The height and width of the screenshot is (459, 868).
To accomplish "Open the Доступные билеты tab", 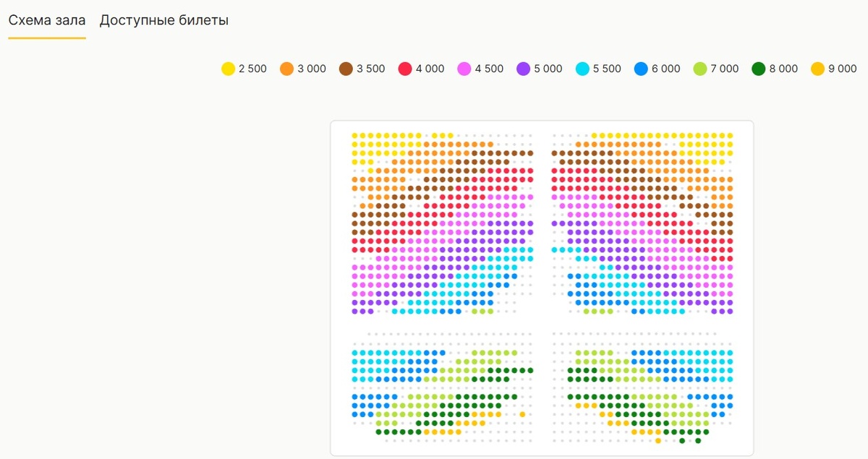I will click(164, 20).
